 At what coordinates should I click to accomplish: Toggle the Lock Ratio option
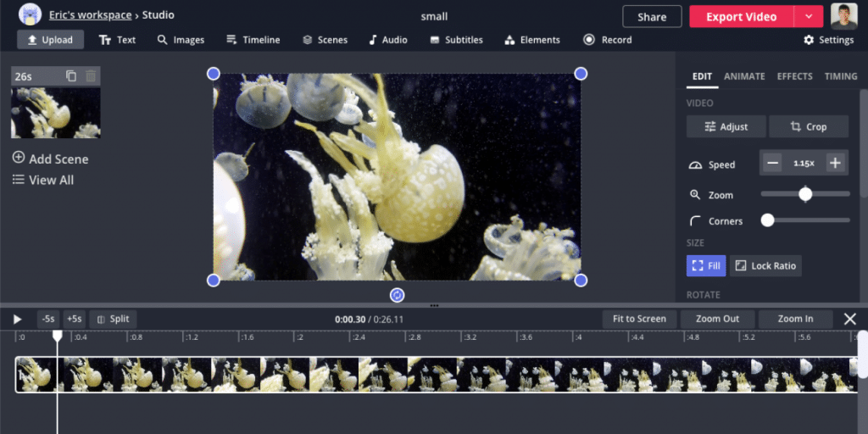(765, 265)
